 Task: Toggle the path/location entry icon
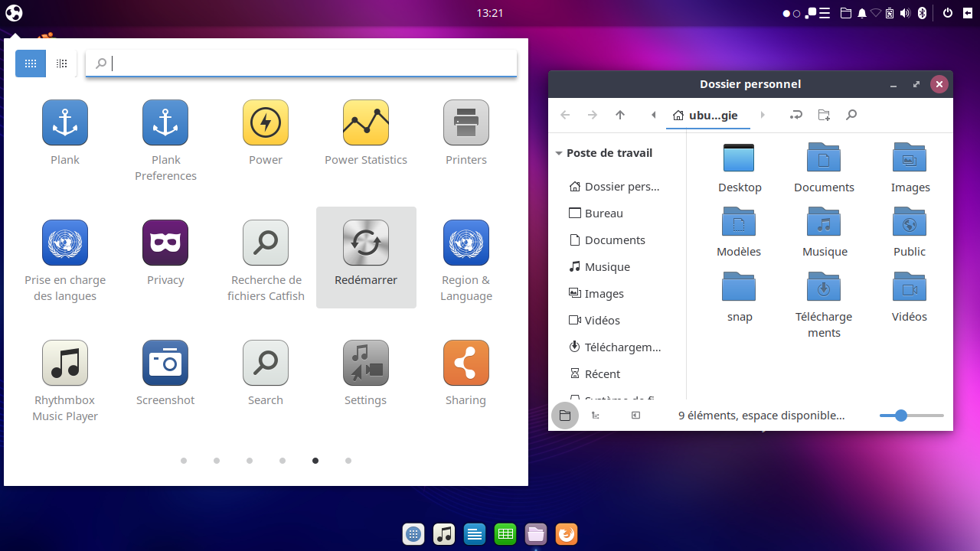click(796, 115)
